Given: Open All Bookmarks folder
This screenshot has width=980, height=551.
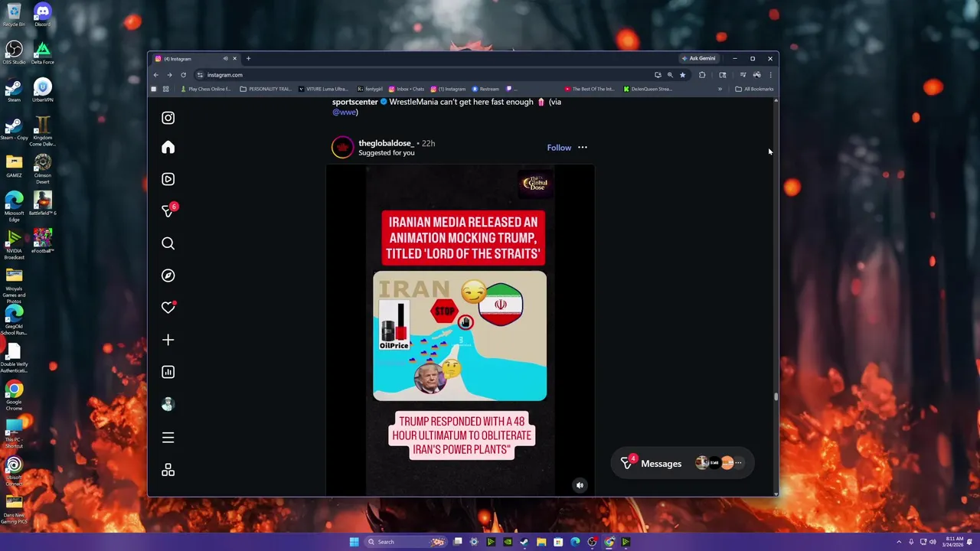Looking at the screenshot, I should pyautogui.click(x=754, y=89).
